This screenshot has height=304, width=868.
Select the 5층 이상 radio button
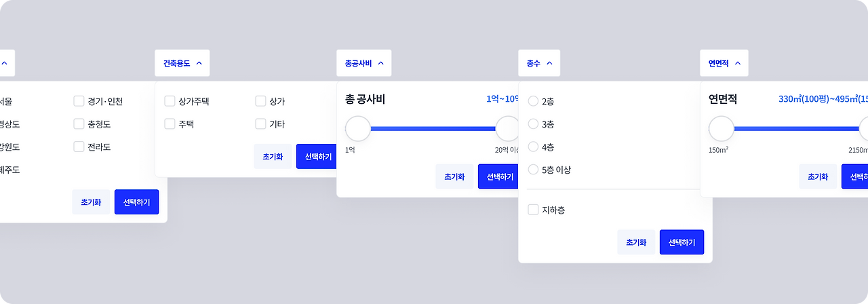(533, 170)
